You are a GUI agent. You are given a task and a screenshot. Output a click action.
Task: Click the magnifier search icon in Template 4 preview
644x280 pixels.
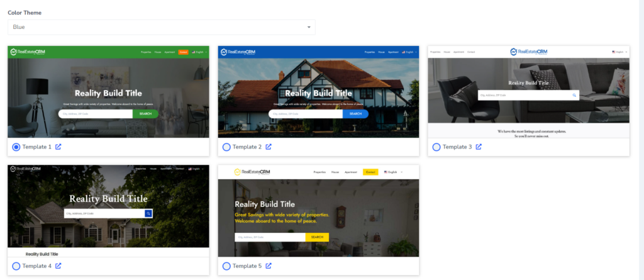click(148, 213)
